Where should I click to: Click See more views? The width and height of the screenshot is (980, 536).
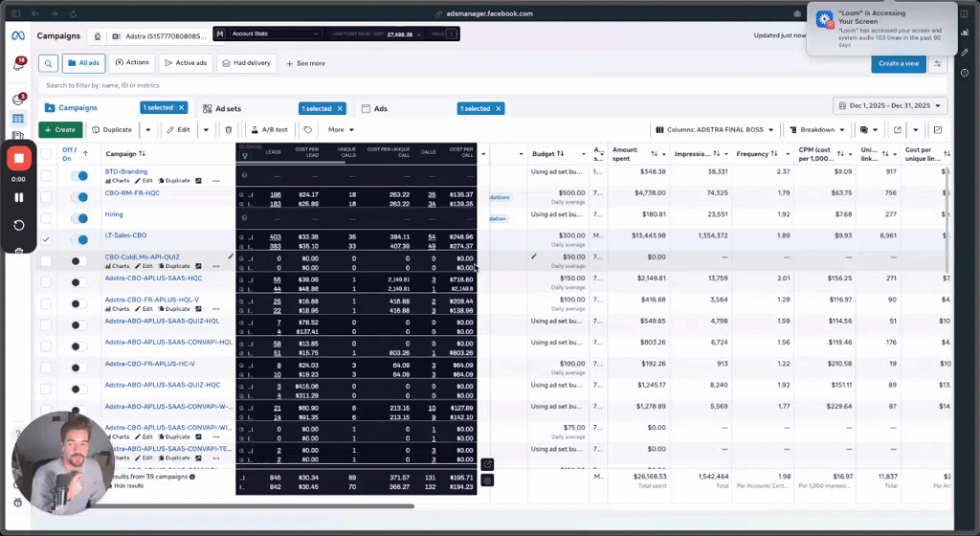[305, 64]
